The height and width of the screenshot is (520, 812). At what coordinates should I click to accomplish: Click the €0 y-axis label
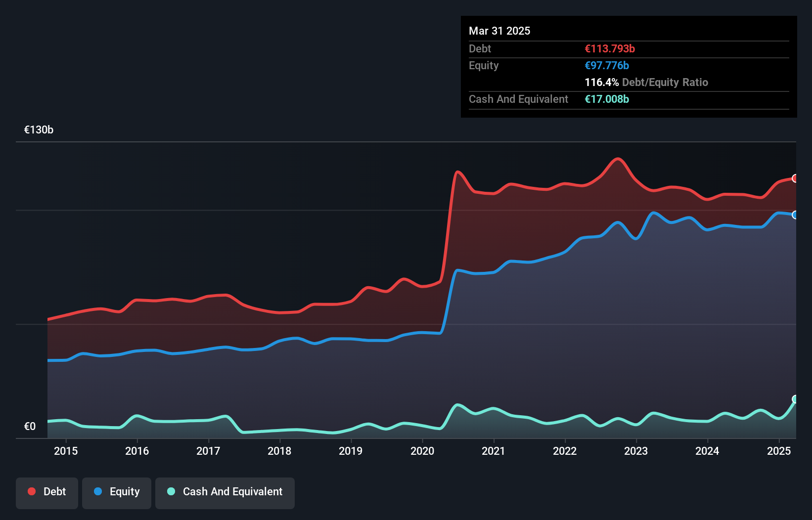coord(30,426)
